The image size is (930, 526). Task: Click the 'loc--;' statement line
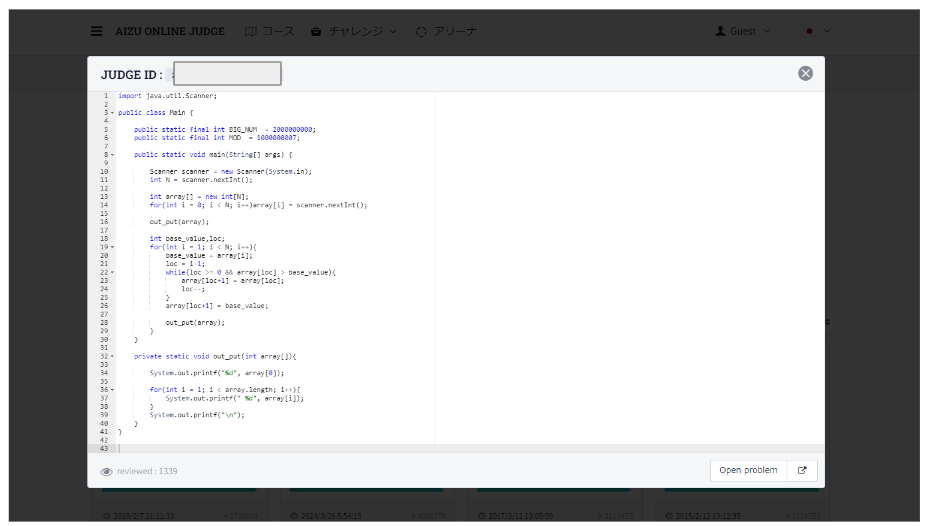(x=193, y=289)
